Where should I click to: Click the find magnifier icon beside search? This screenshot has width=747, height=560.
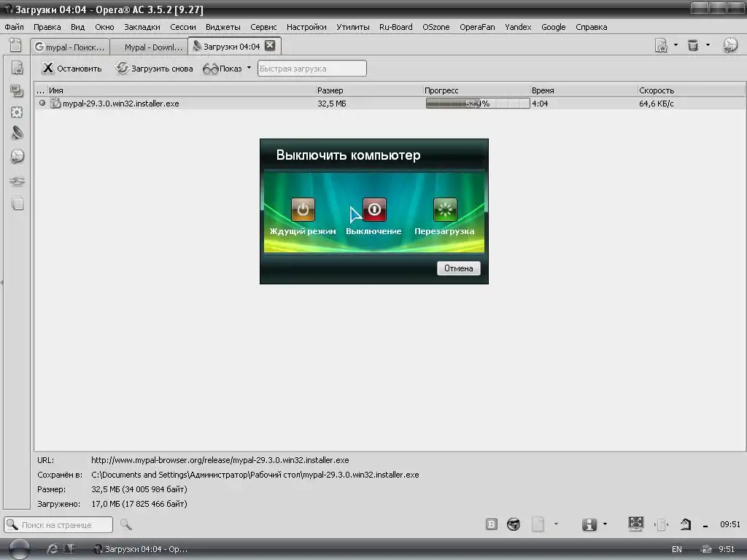point(125,524)
